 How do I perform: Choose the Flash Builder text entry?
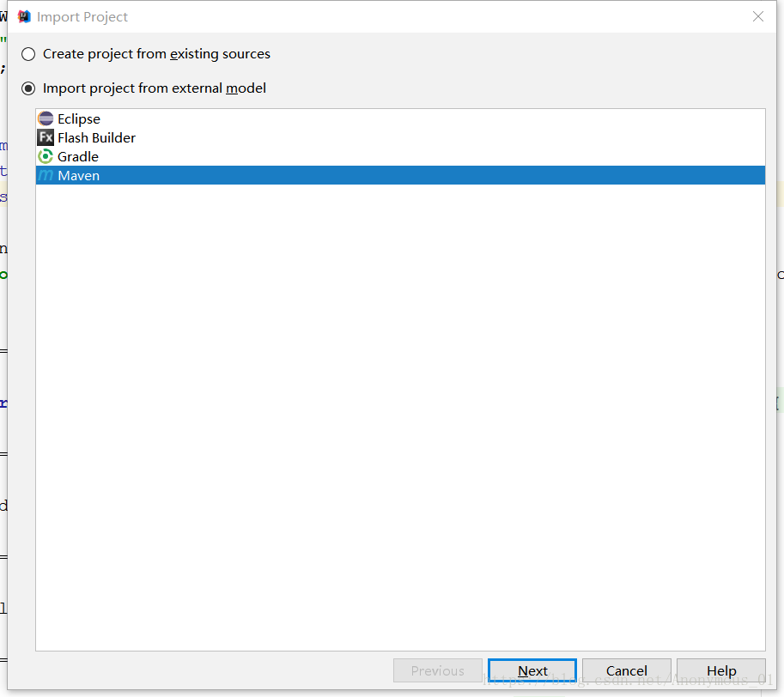pos(96,137)
